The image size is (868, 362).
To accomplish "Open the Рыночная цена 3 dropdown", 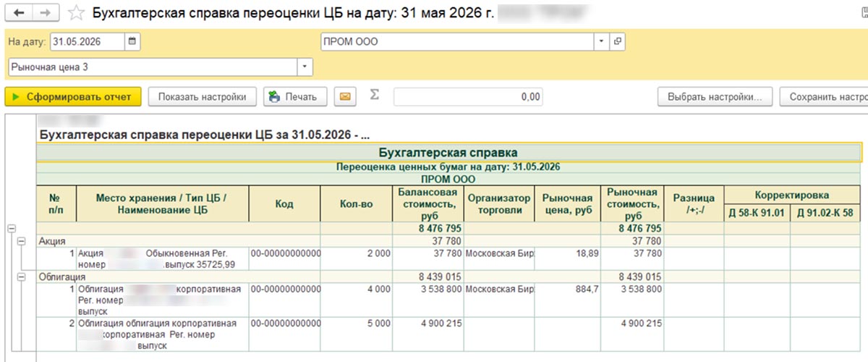I will (305, 67).
